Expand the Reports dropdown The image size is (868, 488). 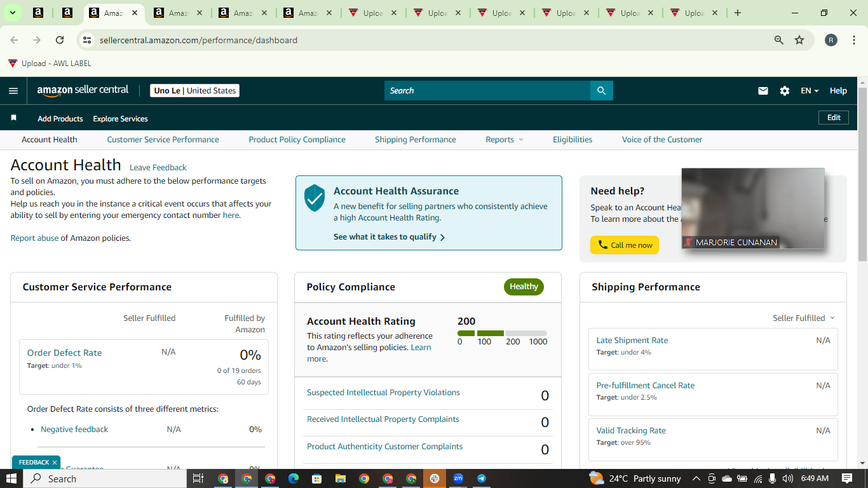(x=505, y=140)
